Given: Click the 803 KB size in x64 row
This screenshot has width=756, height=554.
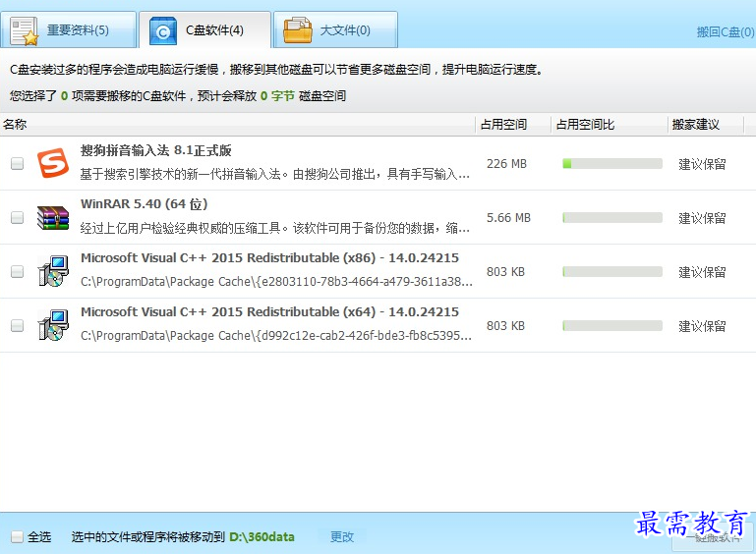Looking at the screenshot, I should (x=505, y=326).
